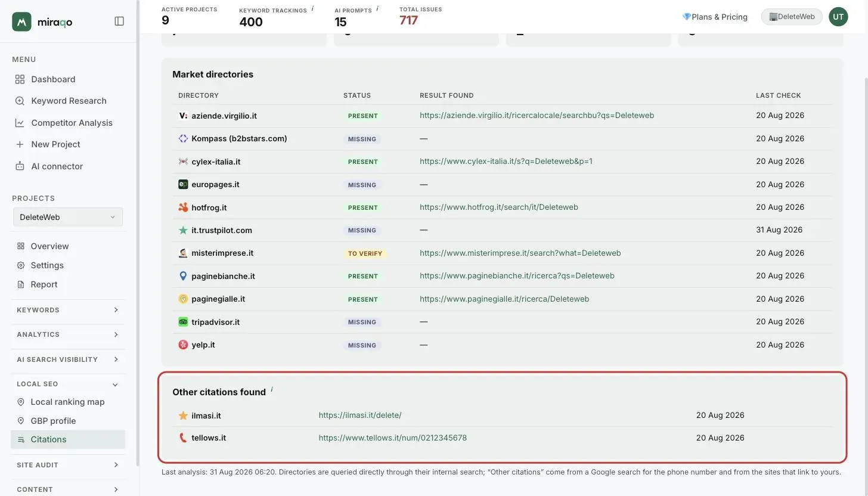Click the Overview grid icon

point(21,246)
